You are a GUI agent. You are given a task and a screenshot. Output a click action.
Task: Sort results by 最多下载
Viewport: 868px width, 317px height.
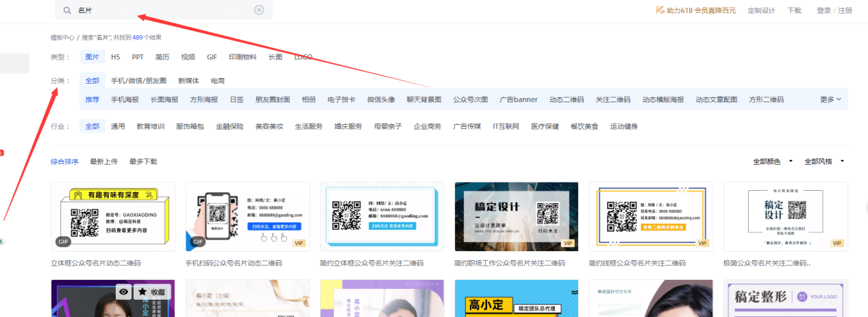click(143, 161)
